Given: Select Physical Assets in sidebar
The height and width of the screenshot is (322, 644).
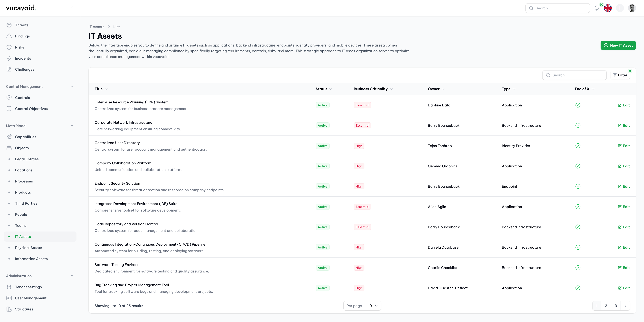Looking at the screenshot, I should click(x=29, y=248).
